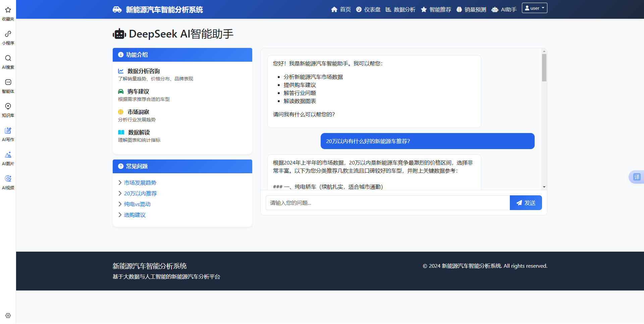This screenshot has height=324, width=644.
Task: Click the bullet 解读数据图表 in chat
Action: [x=300, y=101]
